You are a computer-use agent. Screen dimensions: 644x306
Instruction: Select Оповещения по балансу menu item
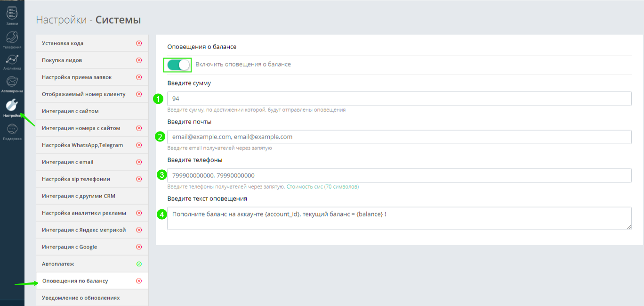(x=92, y=281)
